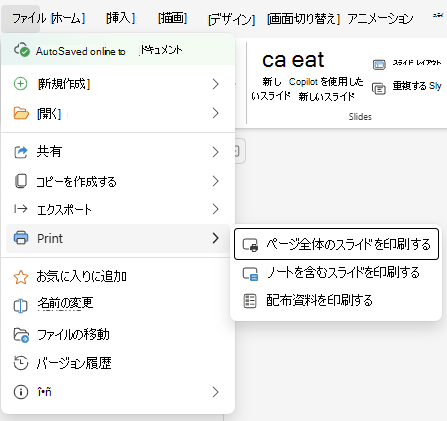Click the 開く folder icon
This screenshot has width=447, height=421.
(21, 113)
